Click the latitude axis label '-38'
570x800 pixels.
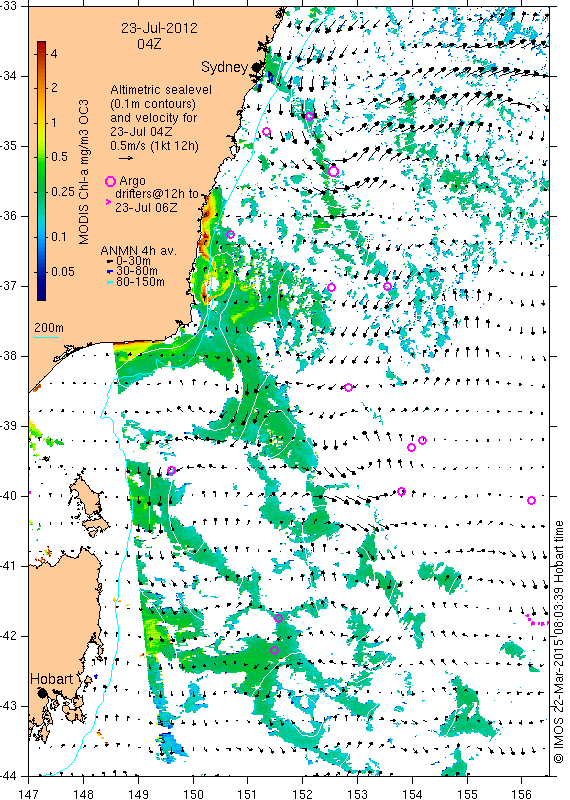pos(9,356)
